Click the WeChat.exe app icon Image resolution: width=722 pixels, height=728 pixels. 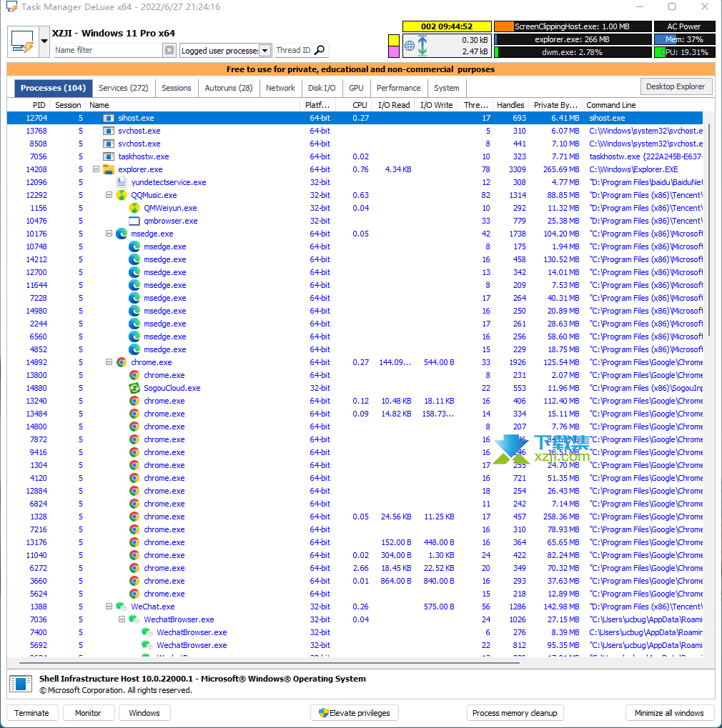(122, 607)
